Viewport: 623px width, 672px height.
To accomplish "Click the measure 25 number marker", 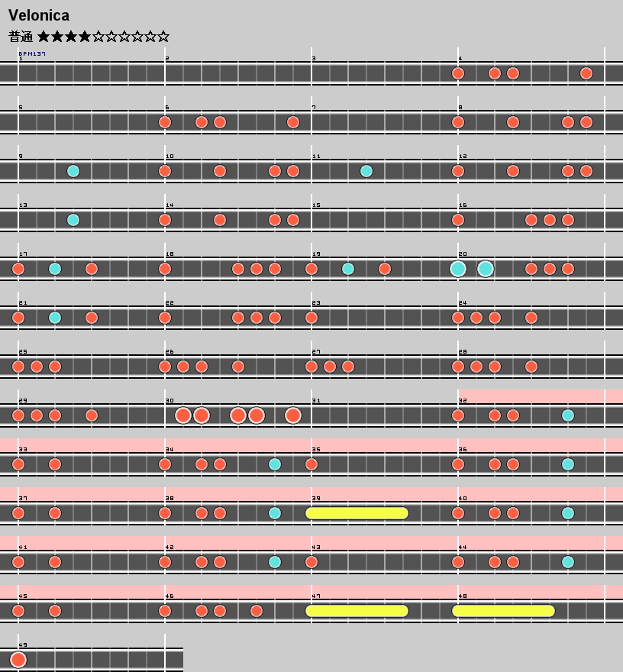I will point(23,352).
